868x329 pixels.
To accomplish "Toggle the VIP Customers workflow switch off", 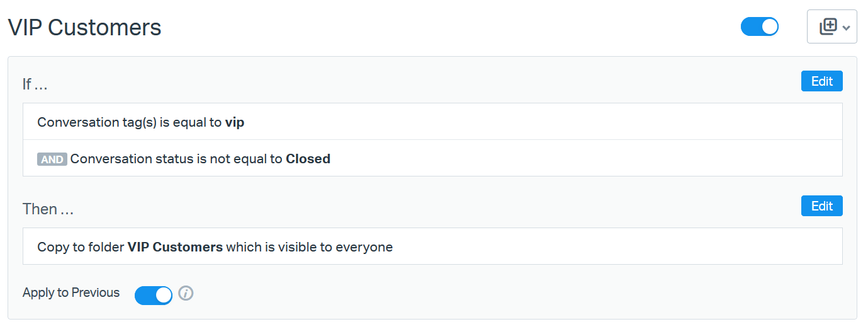I will pos(760,26).
